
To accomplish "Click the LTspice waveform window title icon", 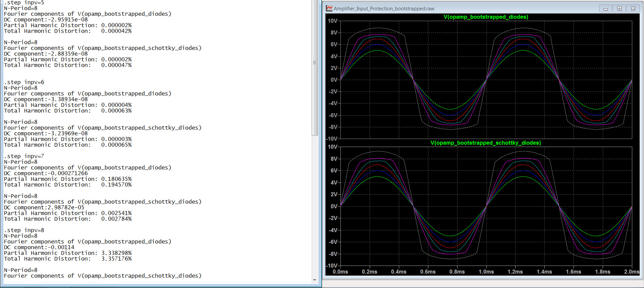I will tap(329, 8).
